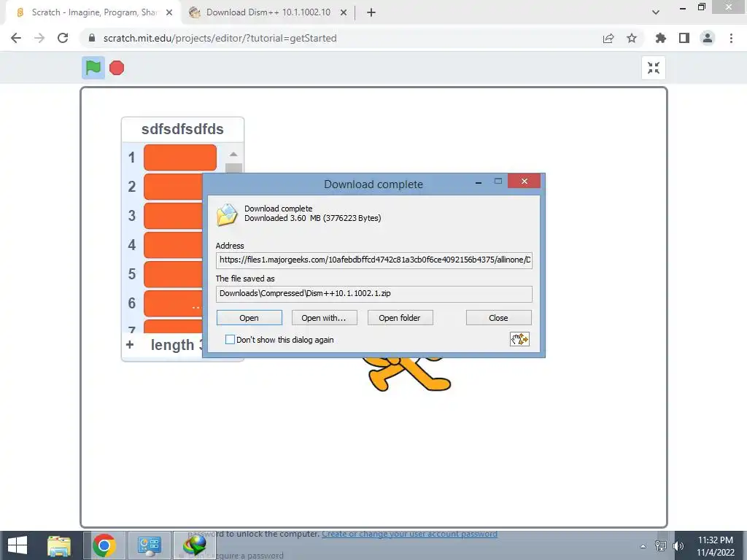The image size is (747, 560).
Task: Open File Explorer from taskbar
Action: (59, 545)
